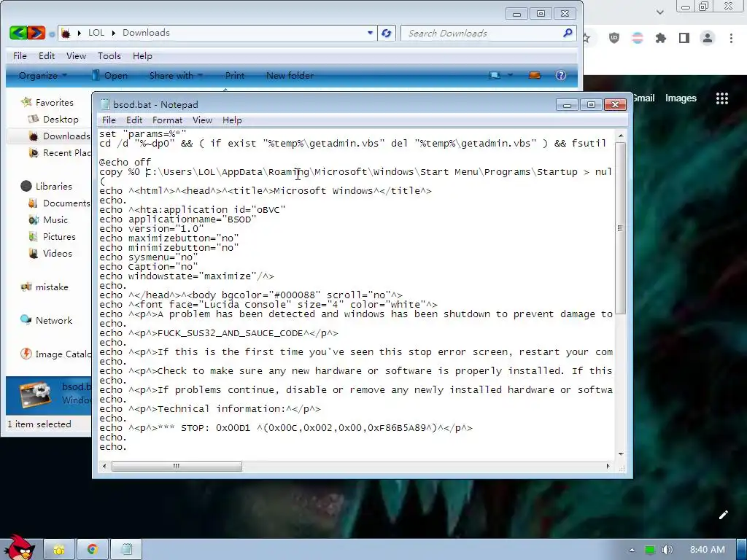Open Explorer help question mark icon
The height and width of the screenshot is (560, 747).
click(x=561, y=75)
